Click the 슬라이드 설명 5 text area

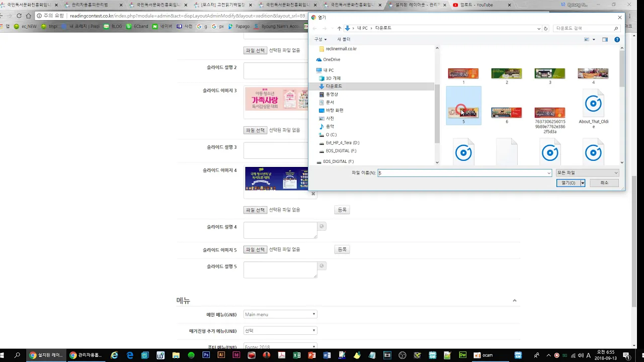280,270
